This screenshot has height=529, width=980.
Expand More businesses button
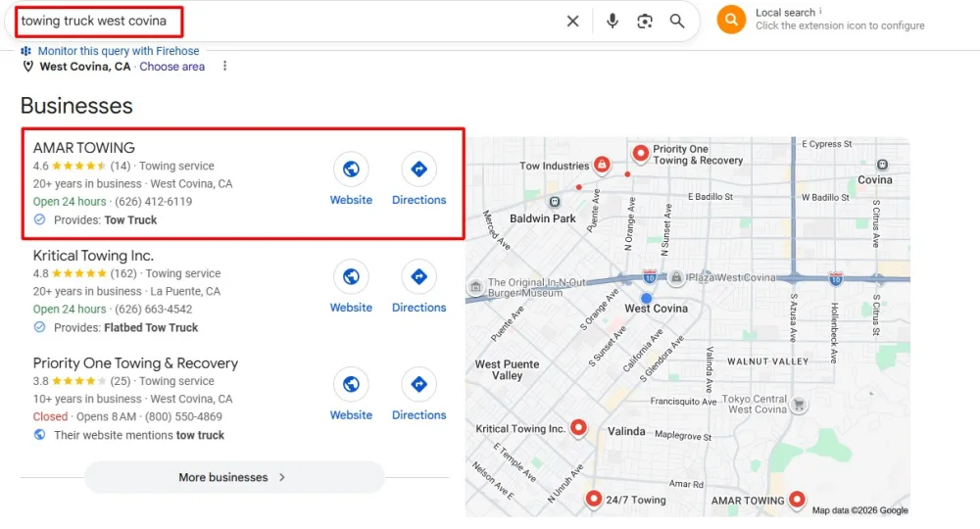pyautogui.click(x=234, y=477)
